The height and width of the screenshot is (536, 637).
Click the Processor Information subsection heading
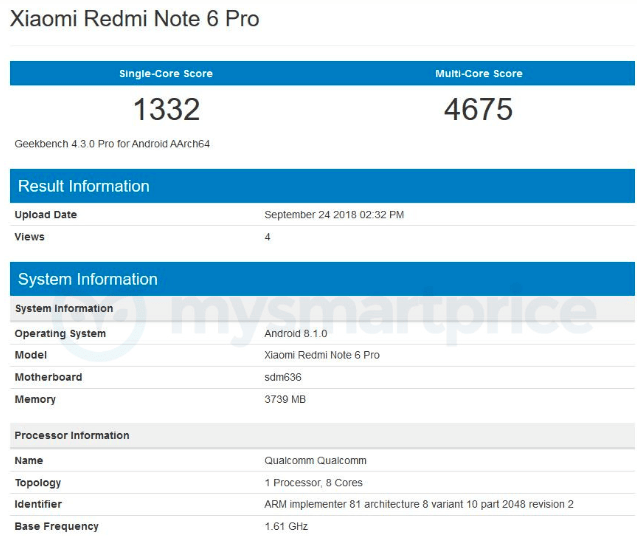tap(72, 435)
